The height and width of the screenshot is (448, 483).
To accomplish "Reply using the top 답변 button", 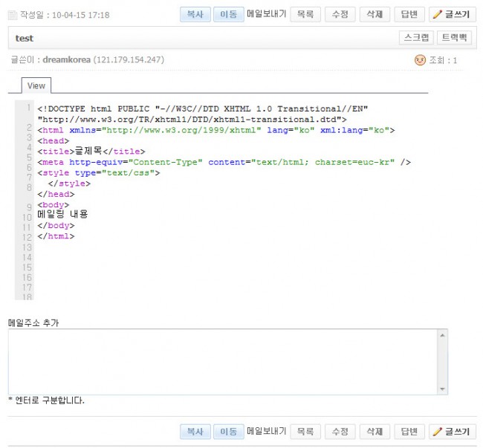I will pyautogui.click(x=409, y=14).
